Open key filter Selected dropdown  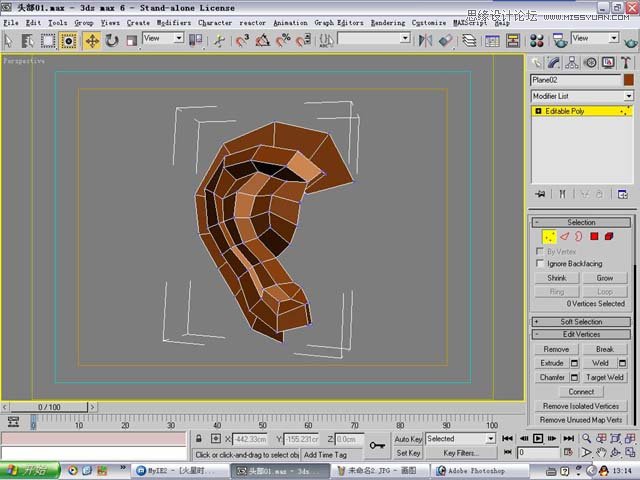[460, 439]
